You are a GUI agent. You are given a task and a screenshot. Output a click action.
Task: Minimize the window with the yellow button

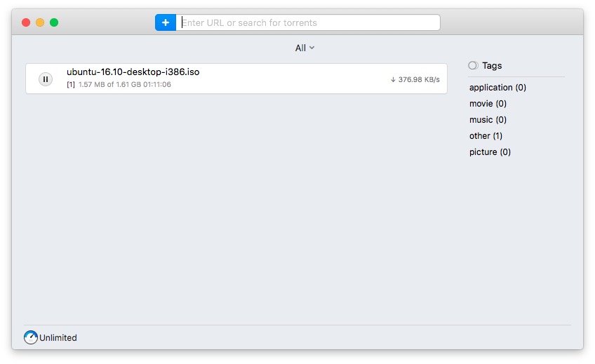[40, 22]
